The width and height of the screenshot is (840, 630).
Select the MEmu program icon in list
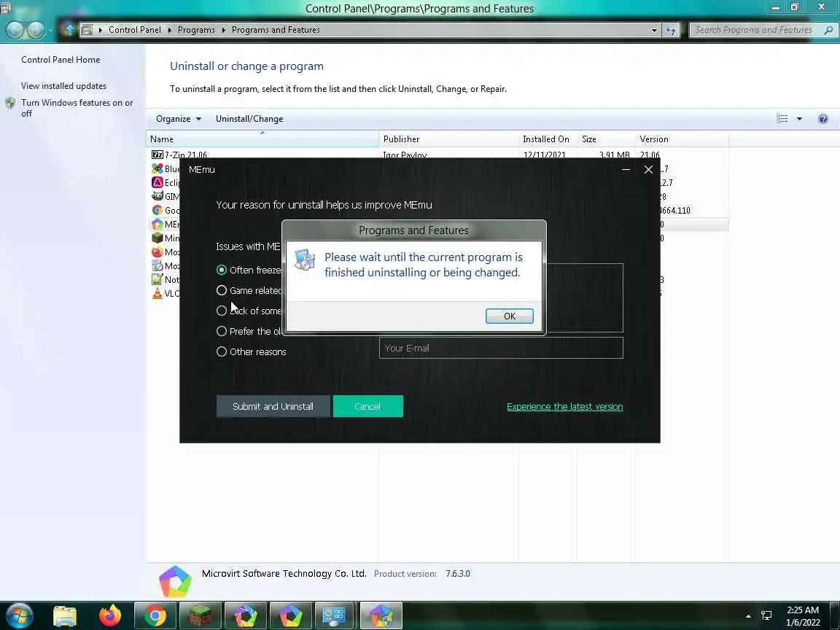[157, 224]
